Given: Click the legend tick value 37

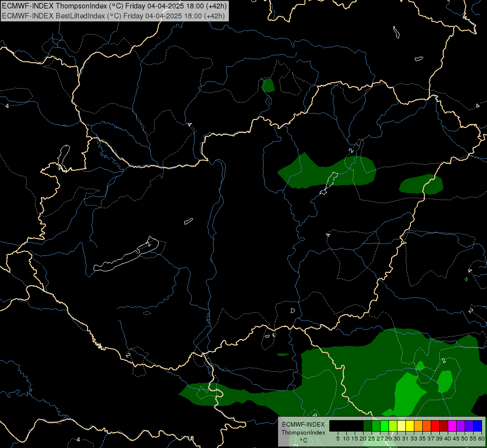Looking at the screenshot, I should (x=431, y=439).
